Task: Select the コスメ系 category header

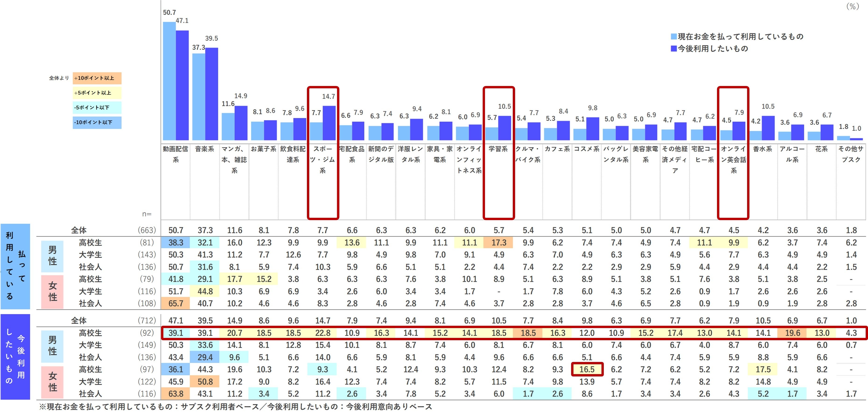Action: pos(587,149)
